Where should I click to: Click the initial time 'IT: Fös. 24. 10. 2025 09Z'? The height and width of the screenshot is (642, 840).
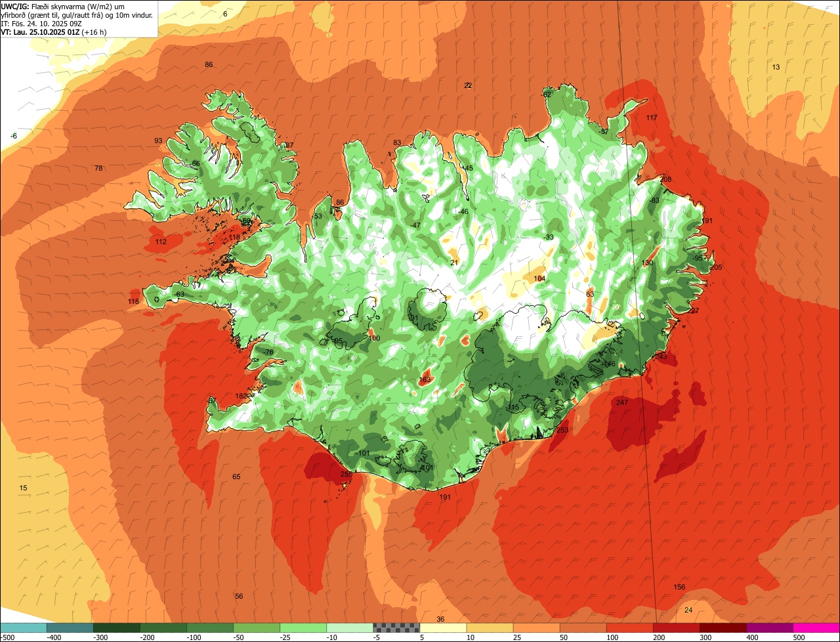click(x=40, y=23)
